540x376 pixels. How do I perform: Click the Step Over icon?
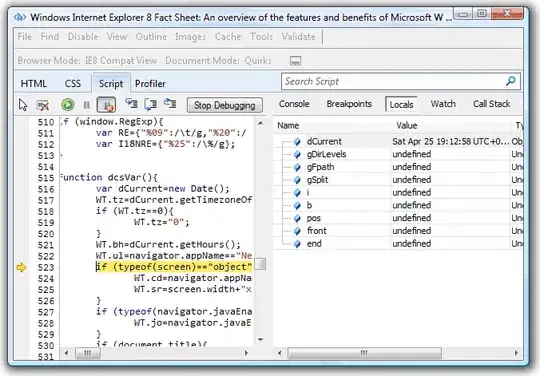tap(151, 104)
